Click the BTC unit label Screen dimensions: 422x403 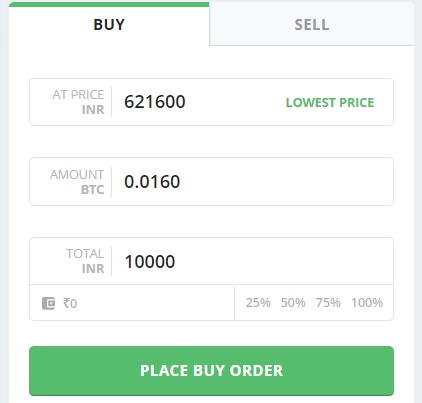tap(92, 190)
